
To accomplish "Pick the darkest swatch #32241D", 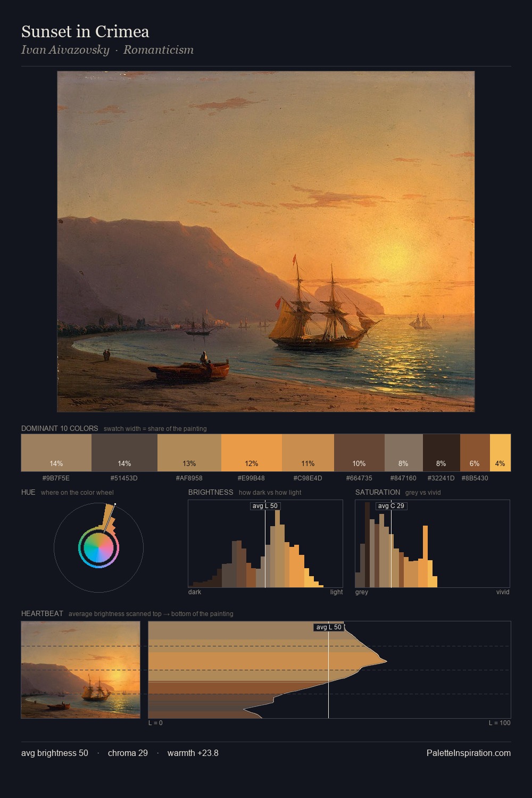I will [x=442, y=453].
